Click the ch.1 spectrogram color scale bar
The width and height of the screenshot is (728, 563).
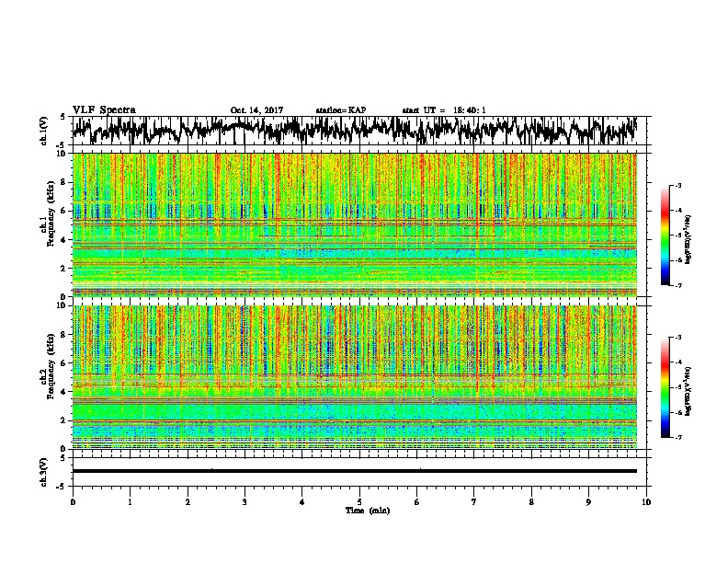click(x=665, y=236)
